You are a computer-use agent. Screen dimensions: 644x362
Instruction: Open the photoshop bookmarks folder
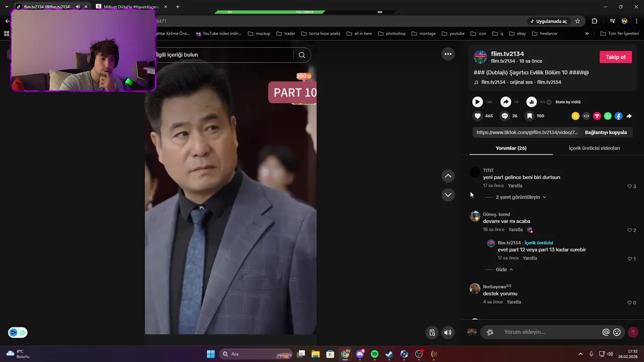pyautogui.click(x=391, y=34)
